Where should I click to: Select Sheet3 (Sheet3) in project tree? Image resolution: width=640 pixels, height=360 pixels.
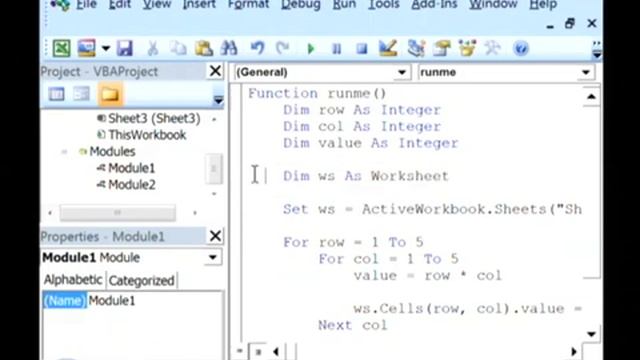tap(153, 118)
